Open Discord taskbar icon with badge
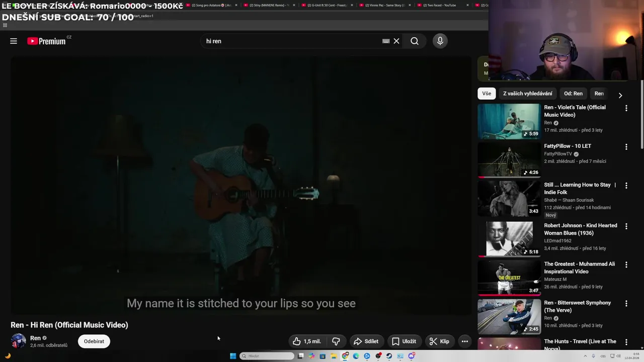The width and height of the screenshot is (644, 362). pos(412,356)
